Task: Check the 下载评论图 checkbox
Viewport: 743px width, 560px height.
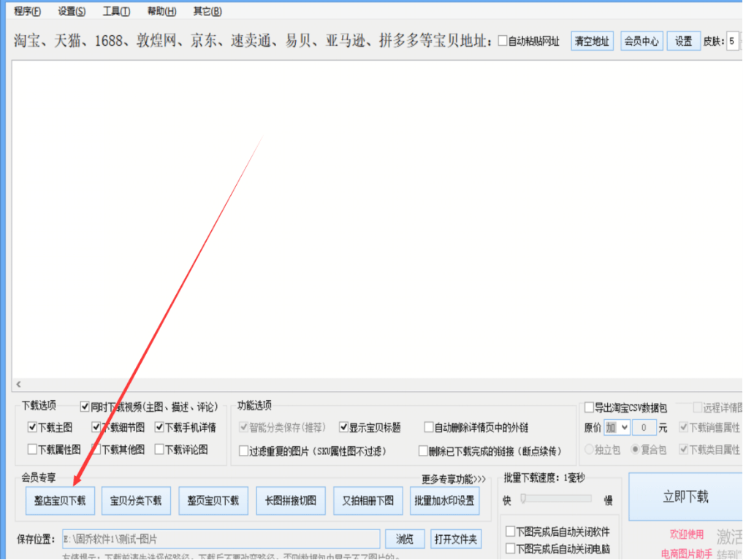Action: 159,450
